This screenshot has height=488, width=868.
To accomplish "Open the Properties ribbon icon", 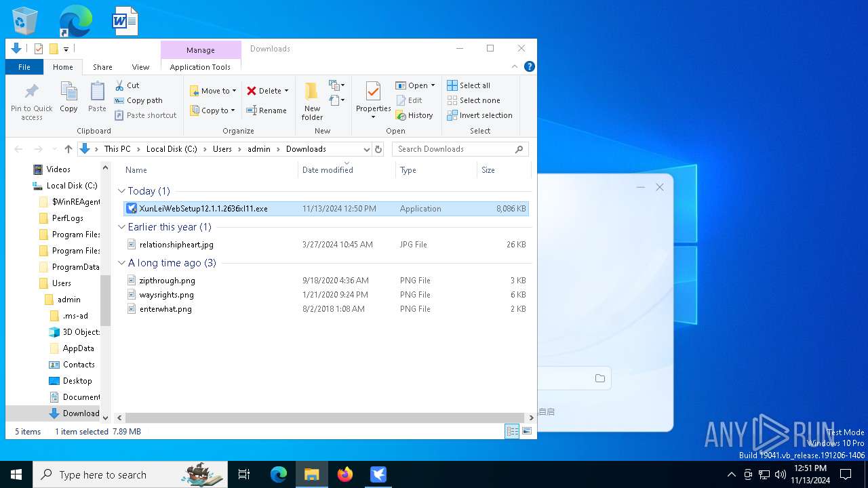I will pos(374,100).
